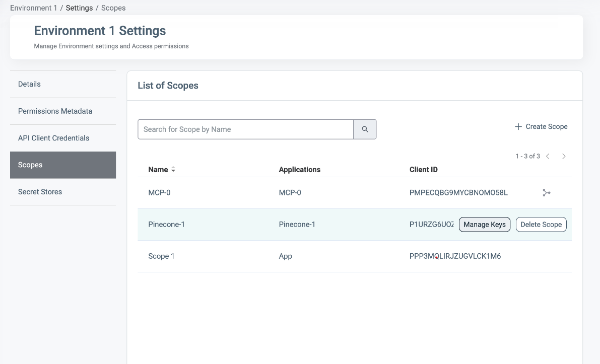The height and width of the screenshot is (364, 600).
Task: Go to the next page arrow
Action: tap(564, 157)
